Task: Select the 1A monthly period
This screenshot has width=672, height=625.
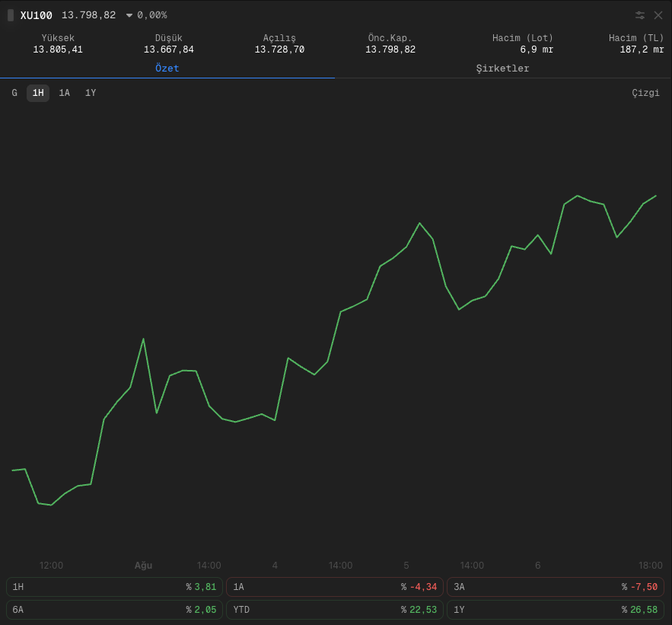Action: [x=64, y=93]
